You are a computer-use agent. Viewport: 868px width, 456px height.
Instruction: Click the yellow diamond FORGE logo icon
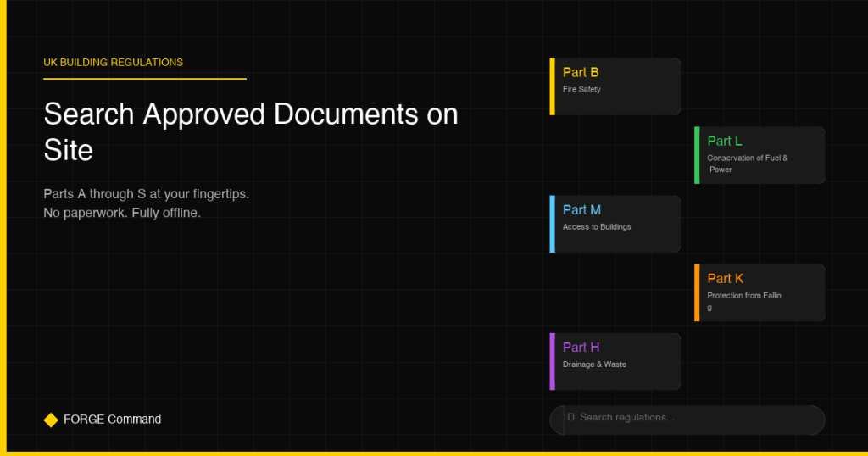point(51,420)
